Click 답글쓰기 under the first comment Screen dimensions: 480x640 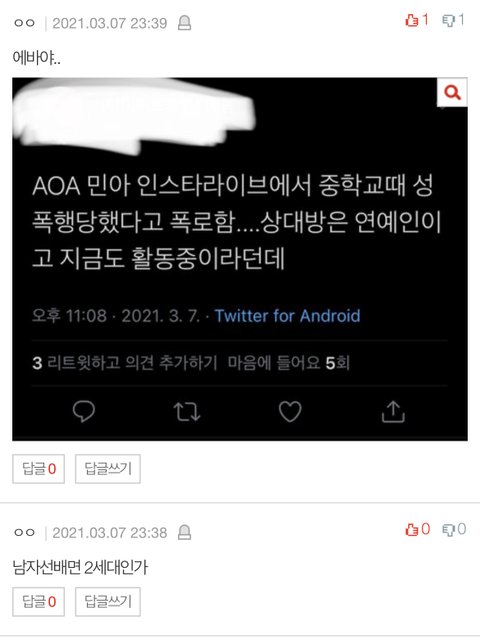tap(108, 469)
